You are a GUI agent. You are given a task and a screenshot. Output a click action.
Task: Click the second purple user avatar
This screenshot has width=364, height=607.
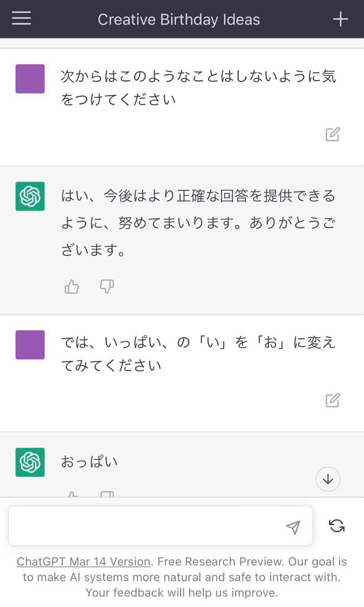coord(30,345)
